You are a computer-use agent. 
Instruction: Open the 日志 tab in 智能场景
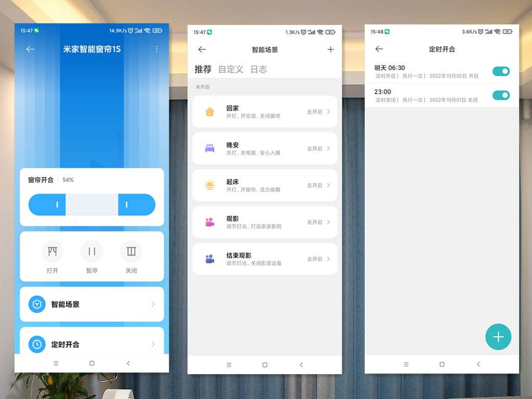[x=259, y=69]
